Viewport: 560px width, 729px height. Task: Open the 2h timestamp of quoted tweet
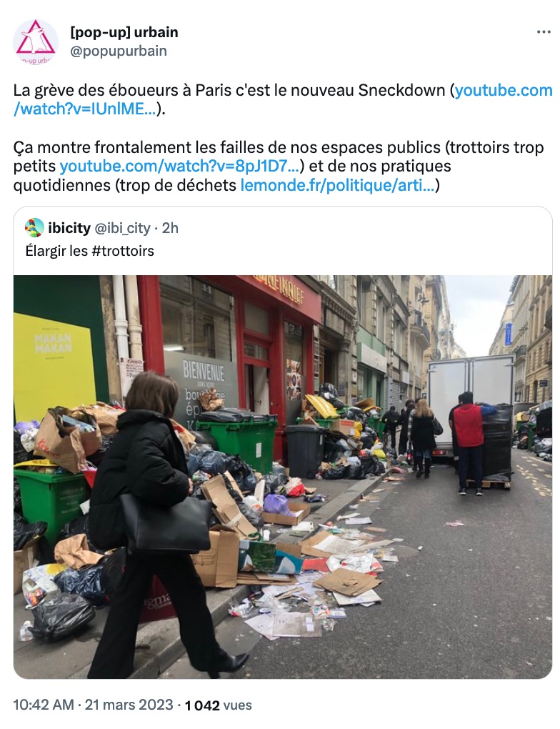[x=170, y=228]
